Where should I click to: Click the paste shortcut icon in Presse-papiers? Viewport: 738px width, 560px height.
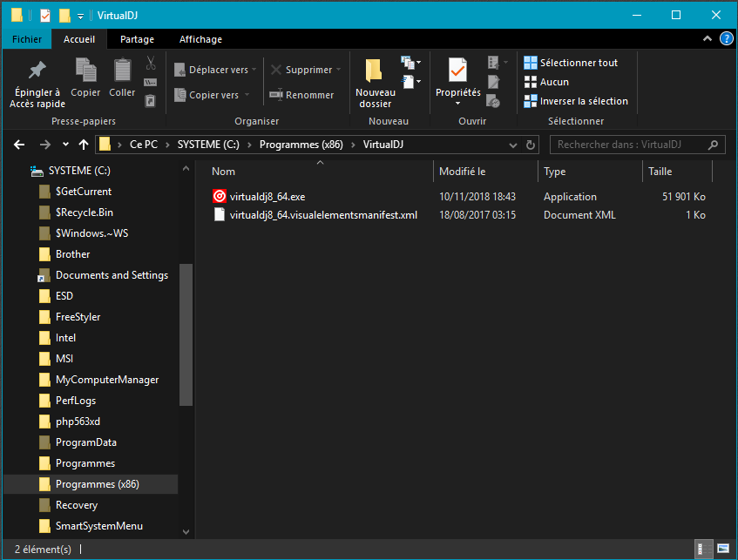pos(150,101)
